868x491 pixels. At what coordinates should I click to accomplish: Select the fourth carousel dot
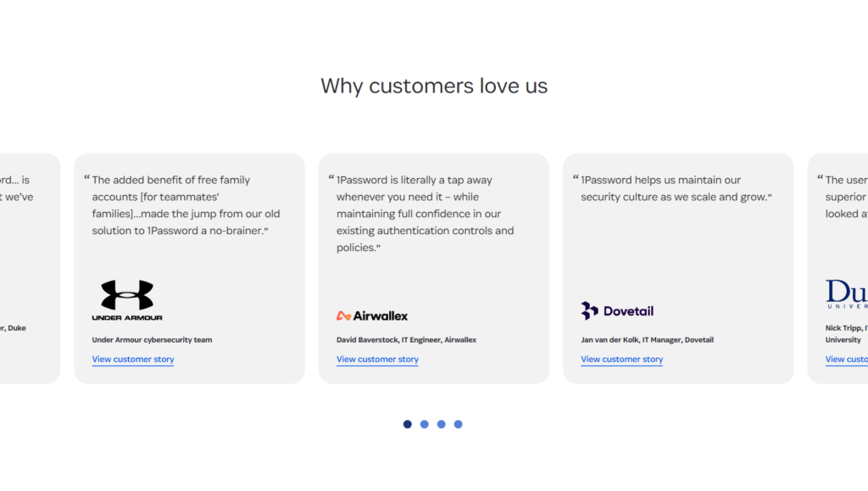point(459,424)
